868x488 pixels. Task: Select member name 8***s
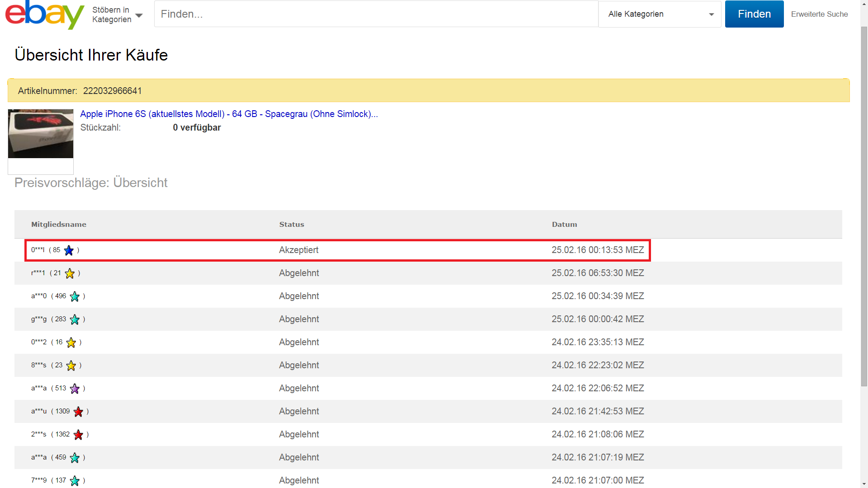39,365
